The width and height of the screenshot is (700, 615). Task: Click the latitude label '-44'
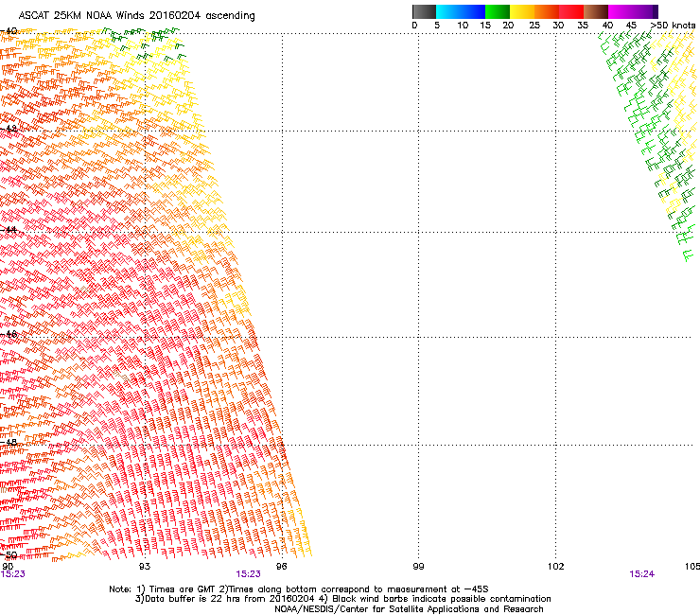pos(9,230)
